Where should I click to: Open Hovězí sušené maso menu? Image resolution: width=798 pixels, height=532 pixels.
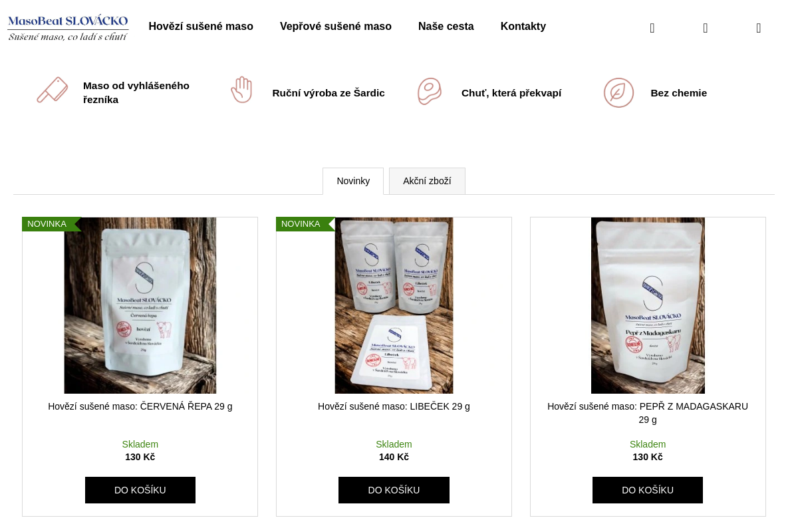(201, 27)
